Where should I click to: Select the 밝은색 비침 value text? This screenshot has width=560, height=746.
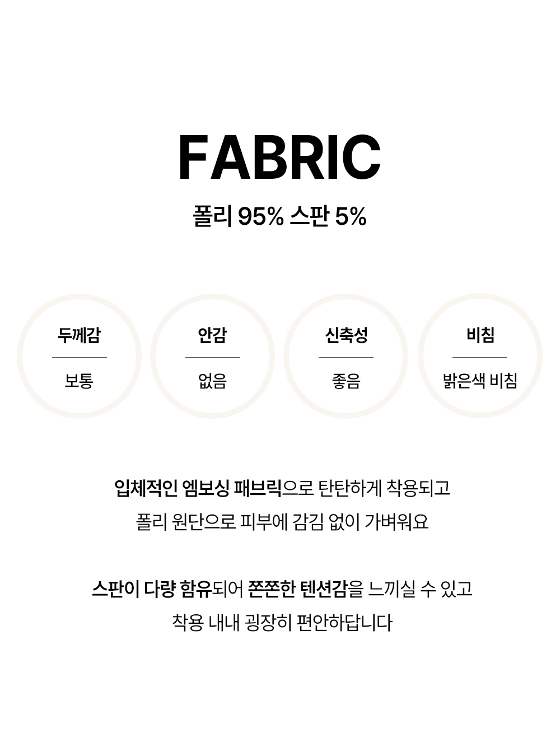pyautogui.click(x=480, y=381)
